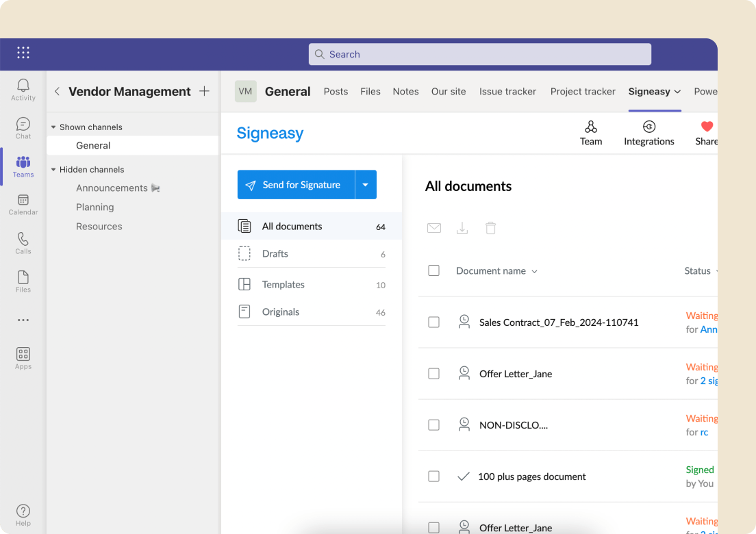The image size is (756, 534).
Task: Toggle the select-all checkbox in the header row
Action: click(x=433, y=270)
